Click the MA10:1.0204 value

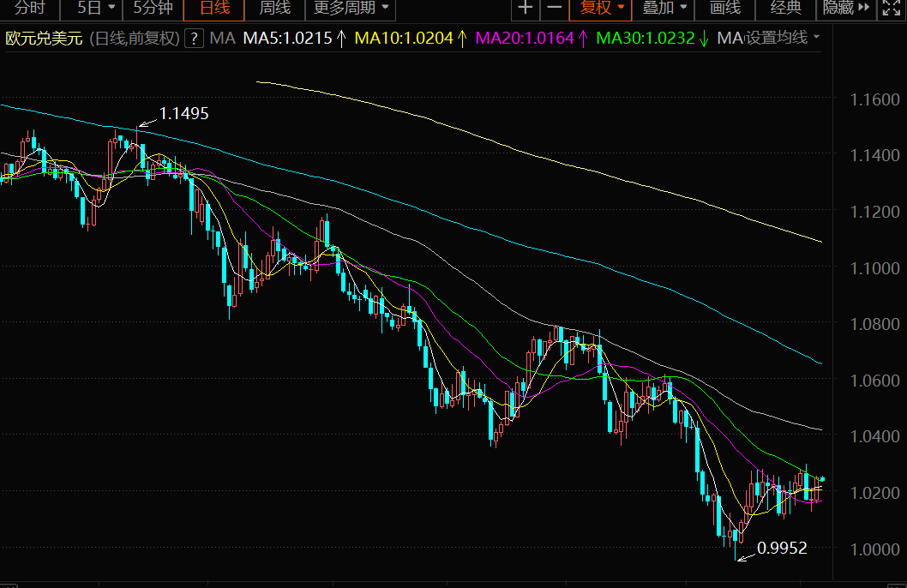pos(404,39)
